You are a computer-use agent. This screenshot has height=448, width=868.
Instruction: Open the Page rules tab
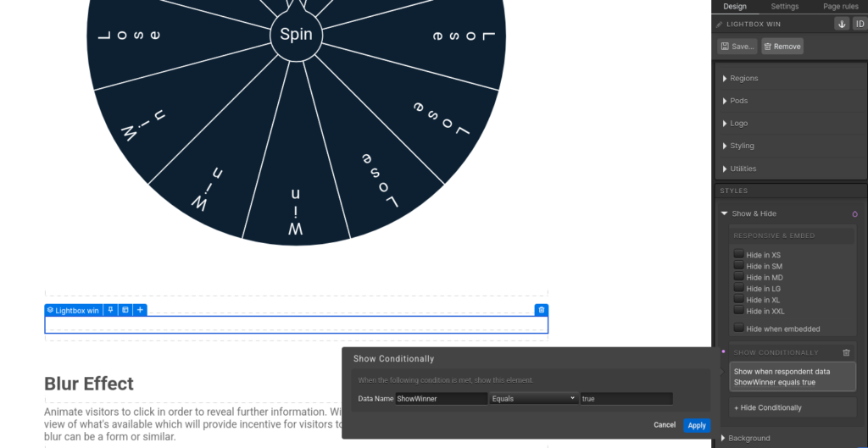(840, 7)
